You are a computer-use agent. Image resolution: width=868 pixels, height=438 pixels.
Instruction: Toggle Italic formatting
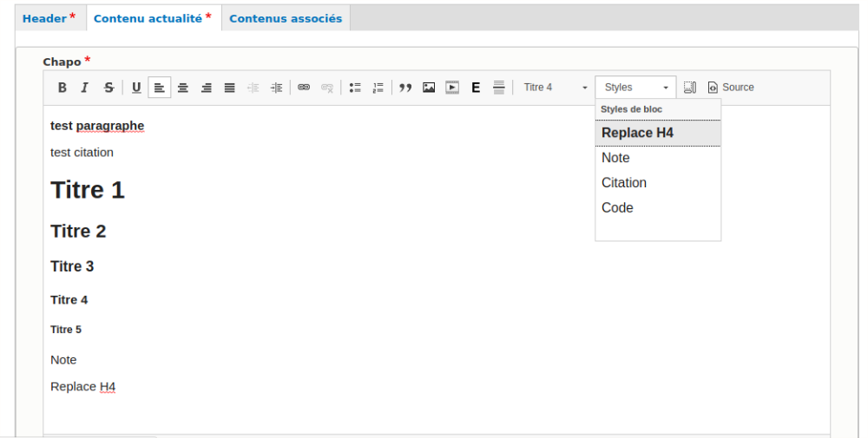coord(85,88)
